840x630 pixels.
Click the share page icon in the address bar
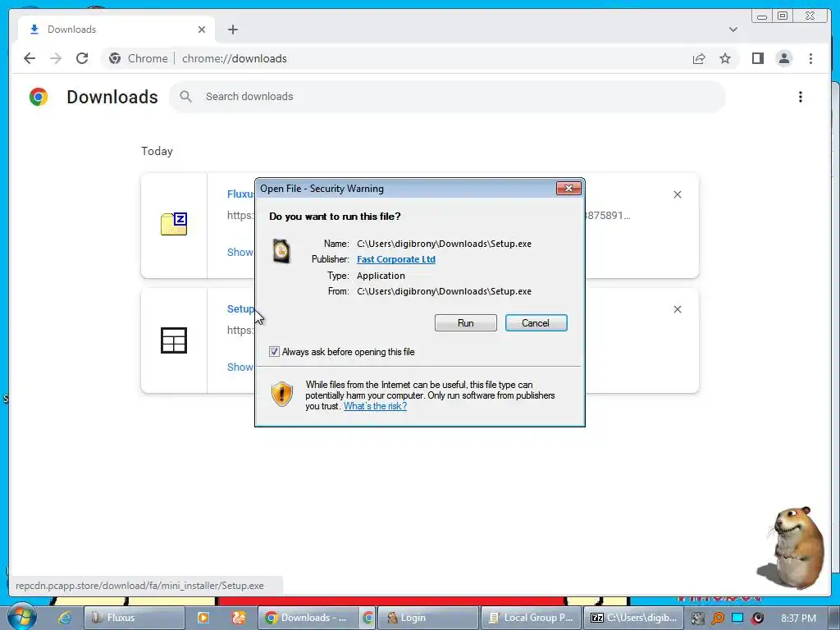(x=699, y=58)
